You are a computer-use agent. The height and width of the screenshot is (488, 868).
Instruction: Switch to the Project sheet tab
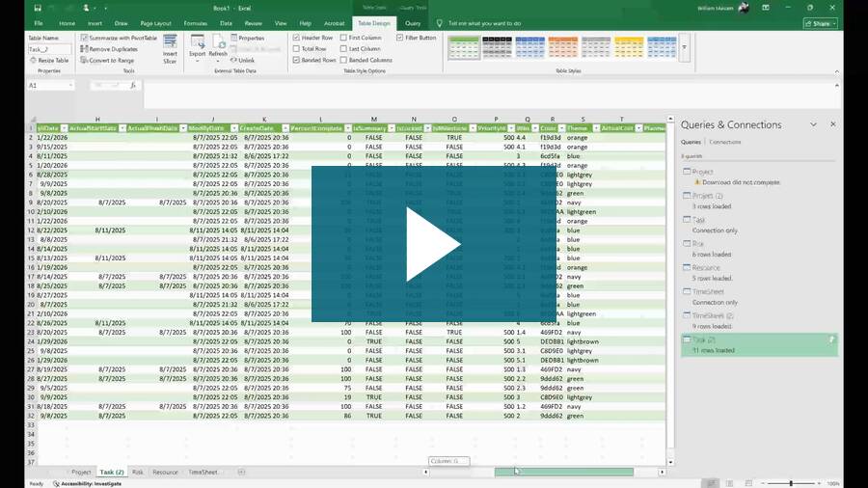[x=81, y=472]
